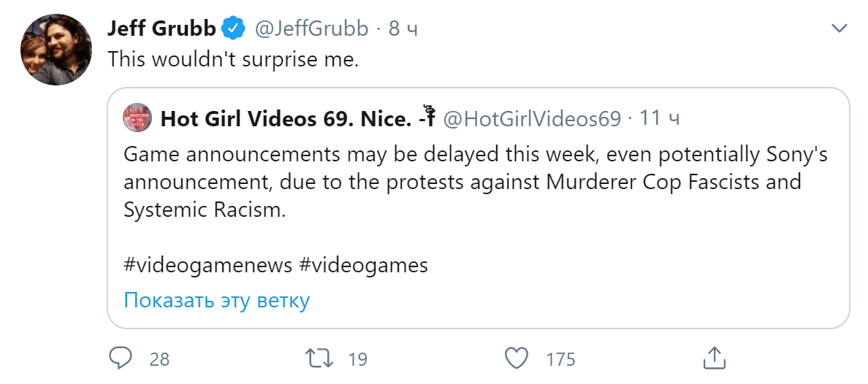Image resolution: width=868 pixels, height=384 pixels.
Task: Click the @HotGirlVideos69 handle
Action: [x=533, y=118]
